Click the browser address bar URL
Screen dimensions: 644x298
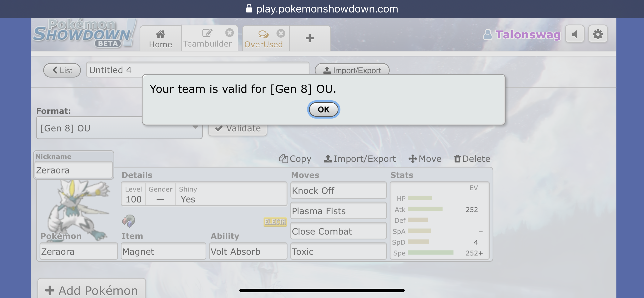(x=327, y=9)
